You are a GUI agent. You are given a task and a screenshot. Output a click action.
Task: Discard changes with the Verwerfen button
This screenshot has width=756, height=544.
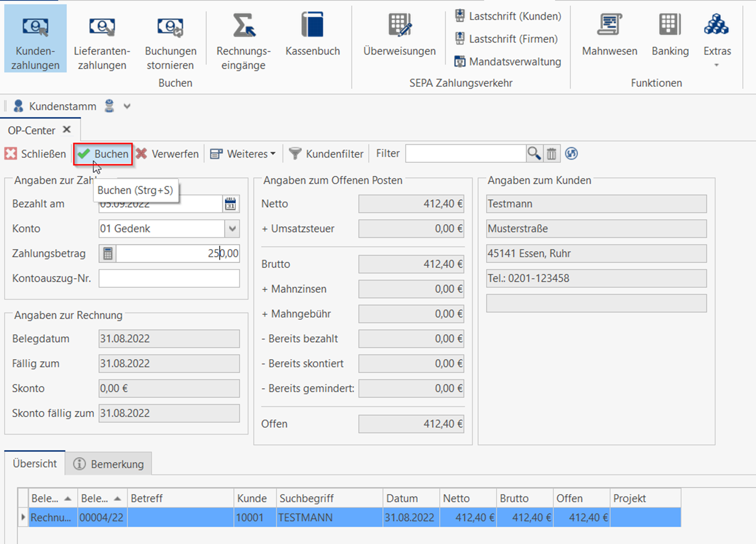tap(168, 154)
